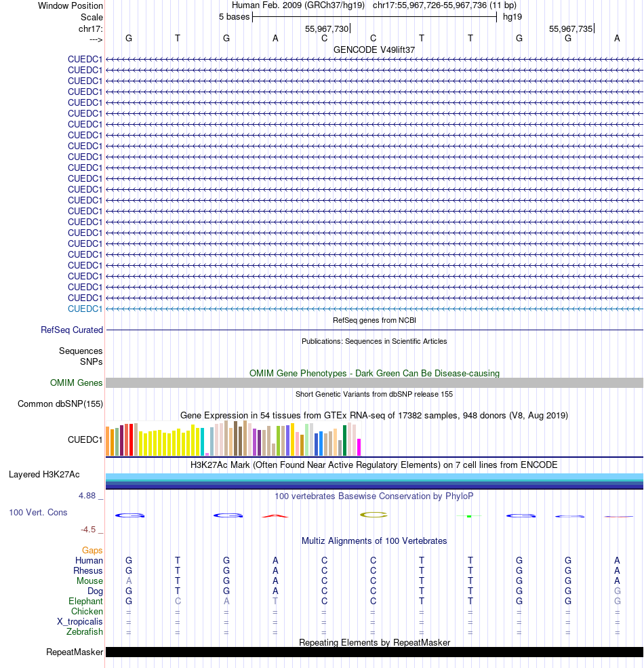Click the 100 Vert. Cons track label
This screenshot has width=644, height=668.
click(x=39, y=512)
